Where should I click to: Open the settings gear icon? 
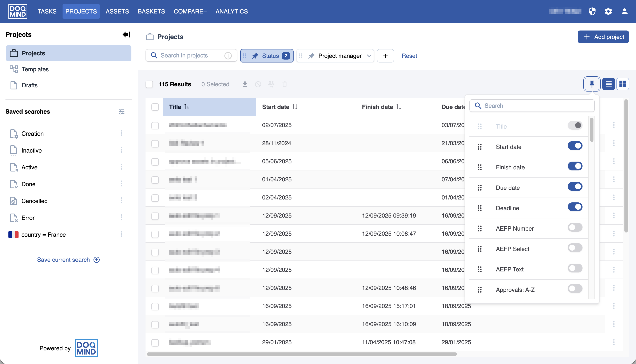(x=608, y=12)
